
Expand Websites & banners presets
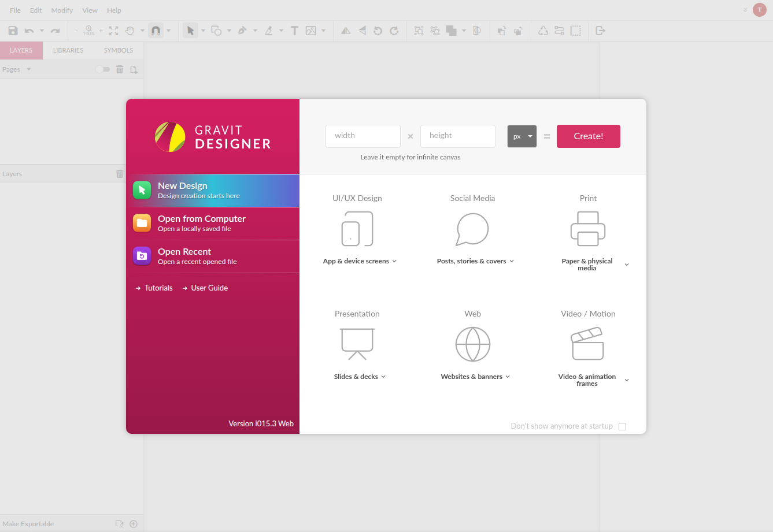click(x=508, y=377)
